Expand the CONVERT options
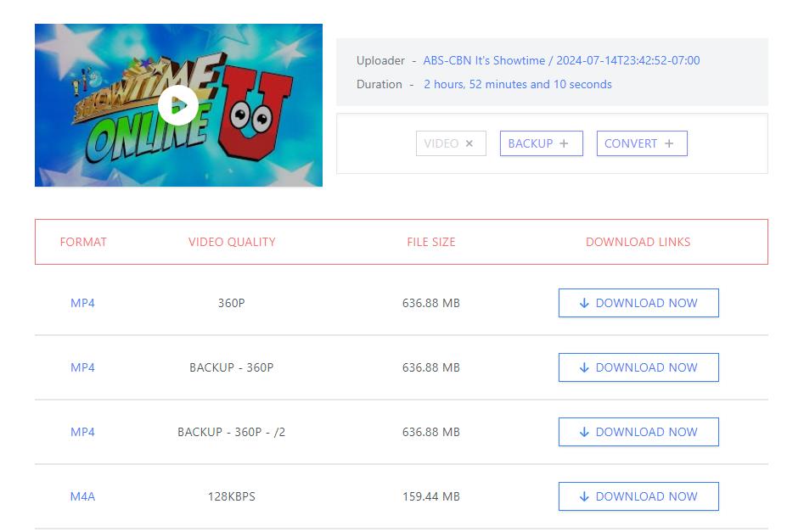The image size is (787, 532). pos(642,143)
